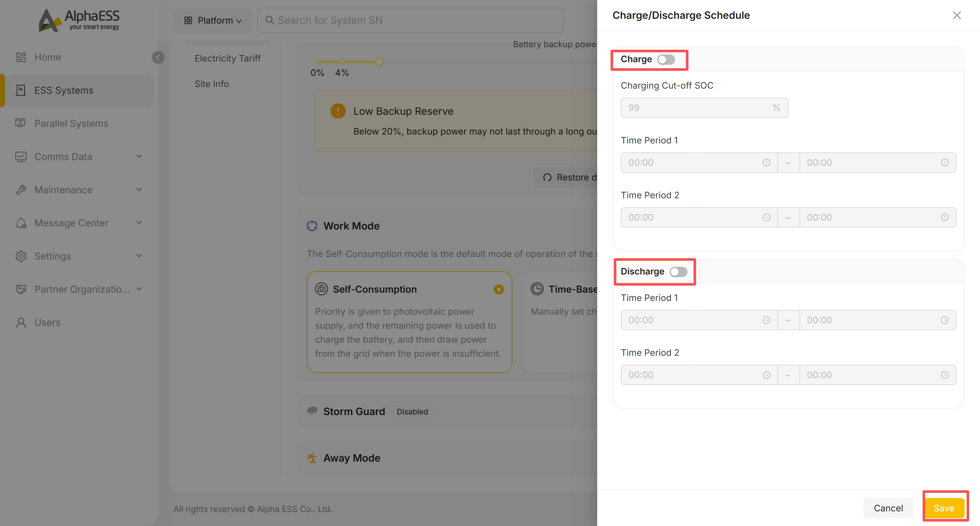Image resolution: width=980 pixels, height=526 pixels.
Task: Open clock picker for Discharge Time Period 1 start
Action: 766,320
